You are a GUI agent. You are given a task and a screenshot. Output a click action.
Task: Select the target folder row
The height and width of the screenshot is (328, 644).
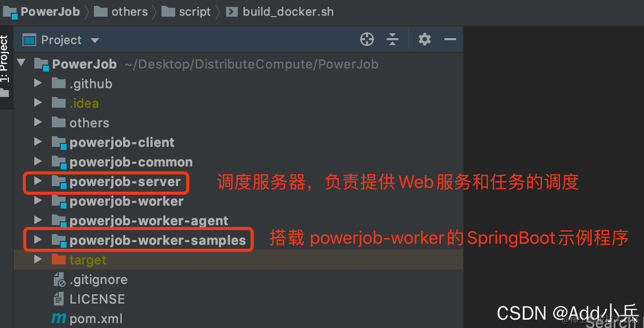[x=238, y=260]
